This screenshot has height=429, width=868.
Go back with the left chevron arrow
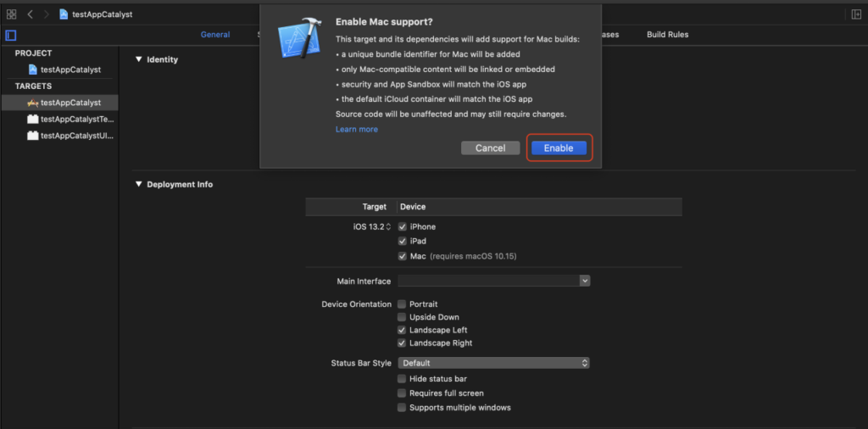[30, 14]
